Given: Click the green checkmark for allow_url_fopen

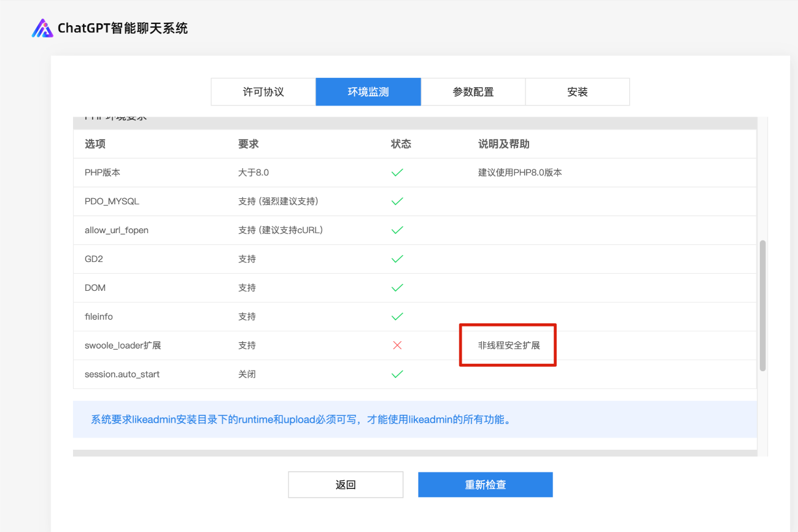Looking at the screenshot, I should click(397, 230).
